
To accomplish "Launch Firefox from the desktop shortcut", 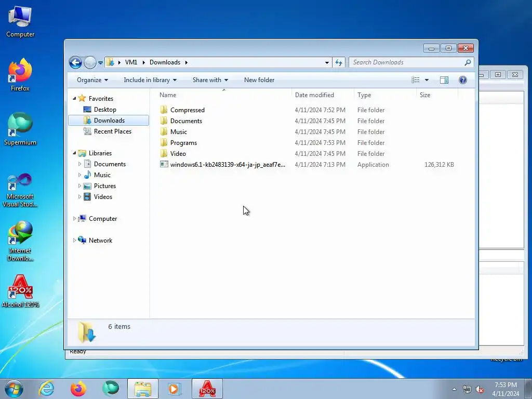I will click(x=20, y=75).
